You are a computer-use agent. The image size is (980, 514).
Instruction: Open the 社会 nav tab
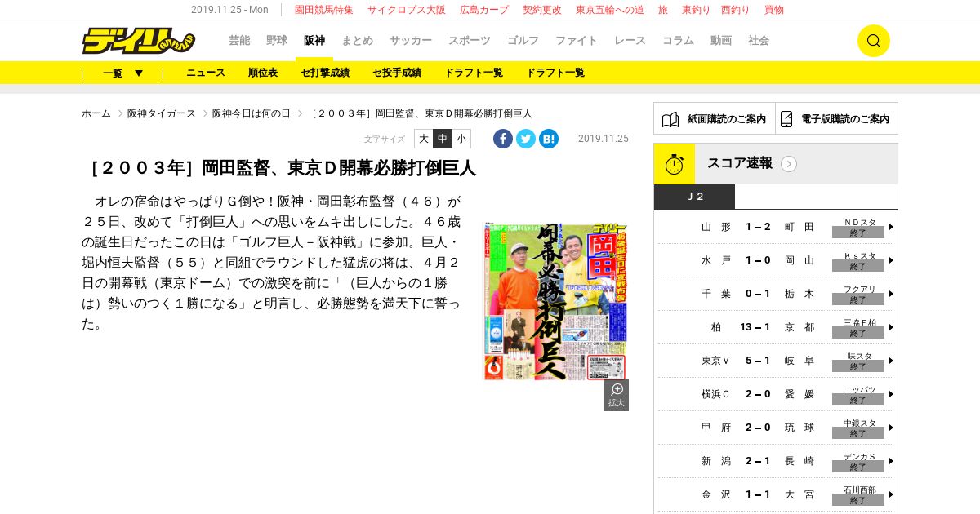(759, 41)
